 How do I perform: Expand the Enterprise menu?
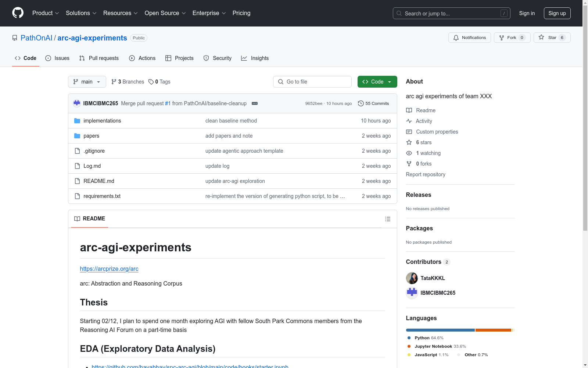click(x=209, y=13)
